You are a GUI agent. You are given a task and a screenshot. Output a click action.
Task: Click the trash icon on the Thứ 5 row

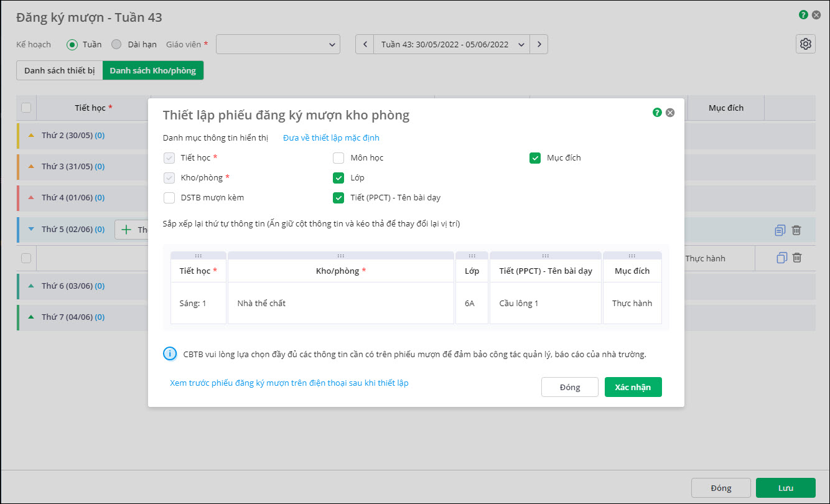coord(796,230)
